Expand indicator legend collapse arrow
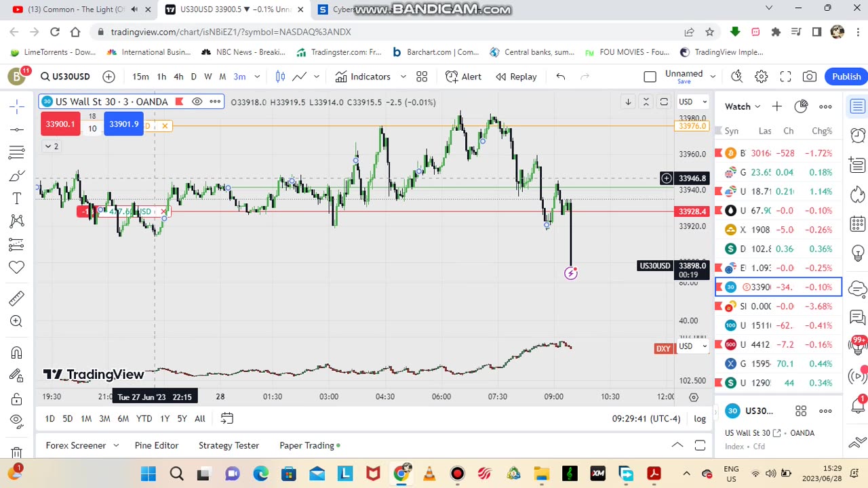 tap(52, 146)
